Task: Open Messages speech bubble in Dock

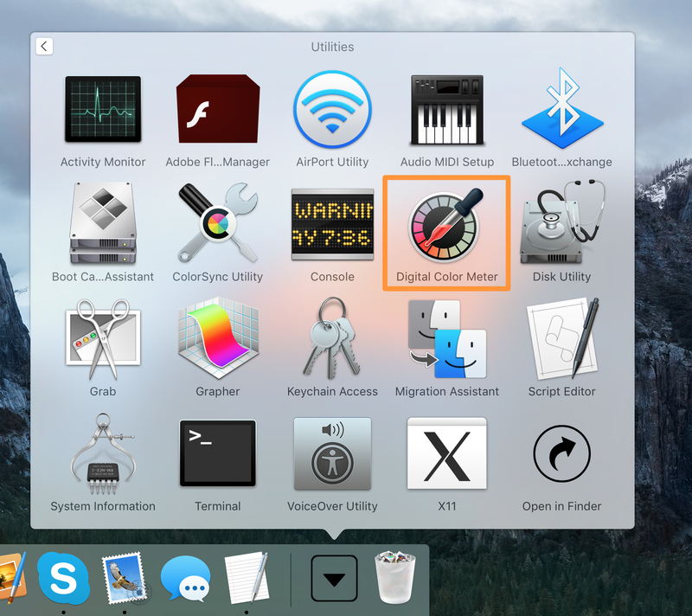Action: pos(185,578)
